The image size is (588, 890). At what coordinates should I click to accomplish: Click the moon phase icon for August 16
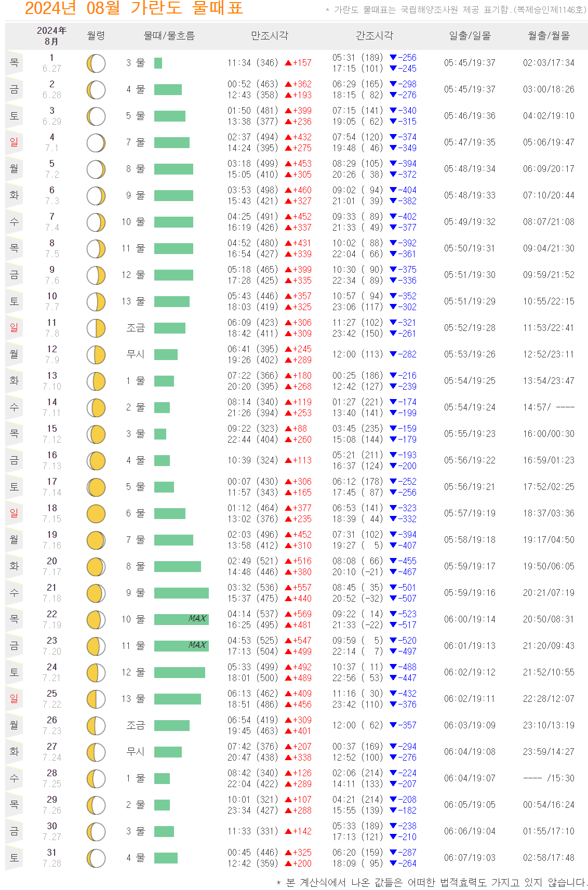pyautogui.click(x=96, y=461)
